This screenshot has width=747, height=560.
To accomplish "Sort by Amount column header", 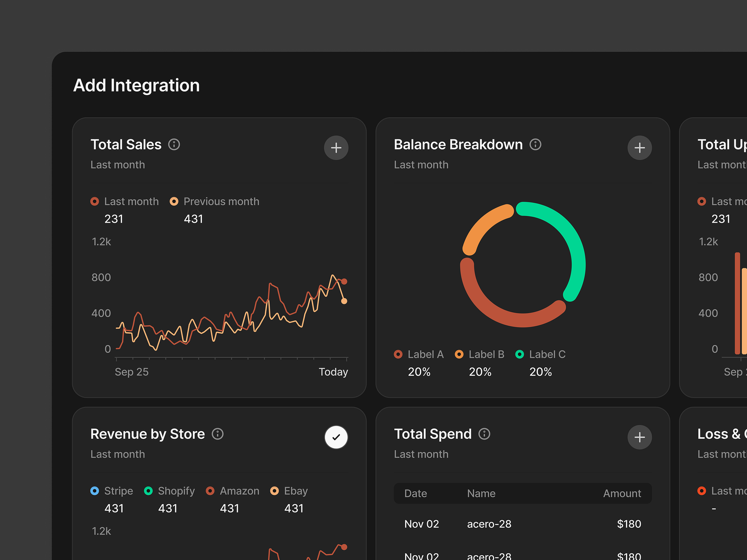I will pyautogui.click(x=622, y=494).
